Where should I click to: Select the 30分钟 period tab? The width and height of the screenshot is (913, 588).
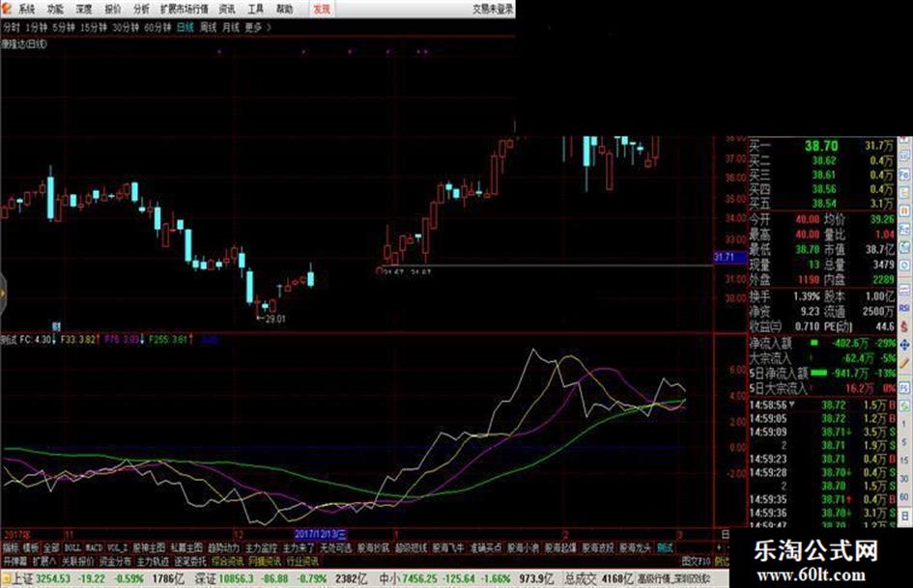pos(126,27)
